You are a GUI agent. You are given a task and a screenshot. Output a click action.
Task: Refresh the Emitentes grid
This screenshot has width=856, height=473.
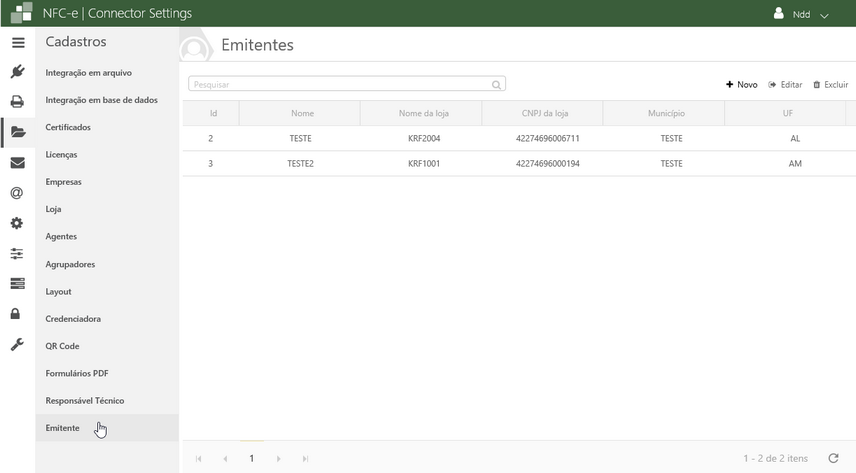833,458
